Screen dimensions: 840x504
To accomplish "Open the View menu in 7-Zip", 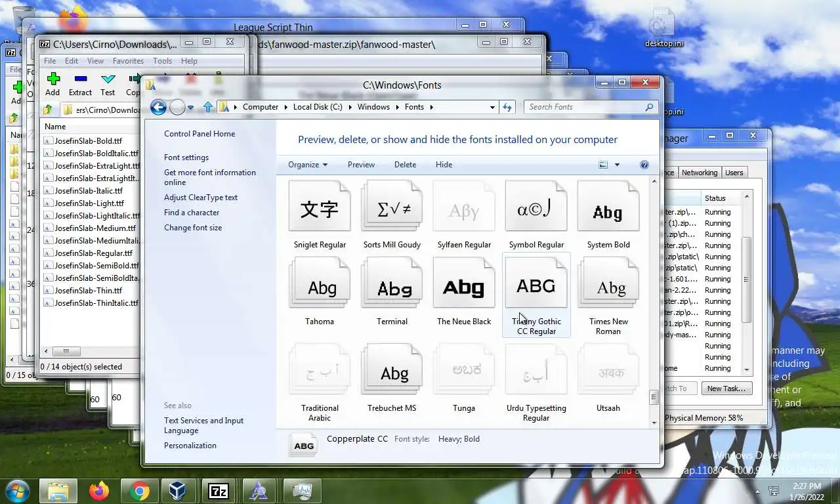I will click(96, 61).
